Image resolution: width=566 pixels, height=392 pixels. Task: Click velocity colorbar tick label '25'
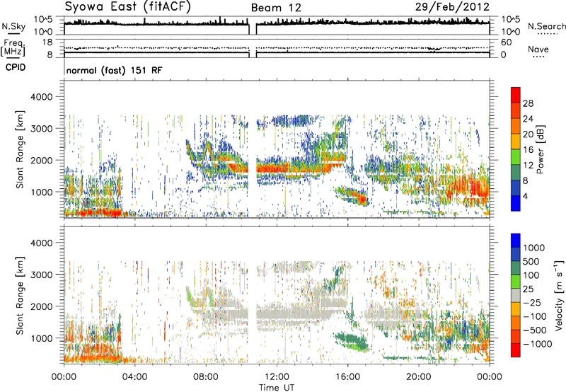(x=528, y=289)
